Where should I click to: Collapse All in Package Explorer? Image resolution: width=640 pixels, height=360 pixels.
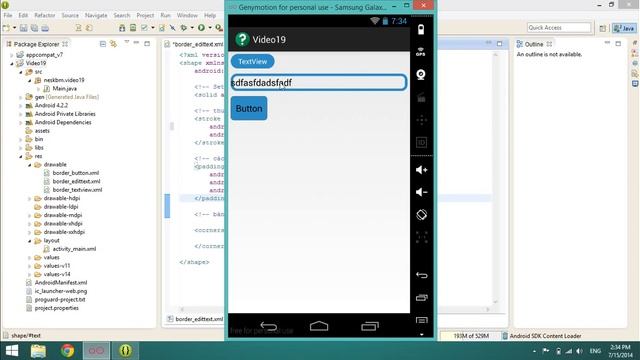click(x=103, y=44)
